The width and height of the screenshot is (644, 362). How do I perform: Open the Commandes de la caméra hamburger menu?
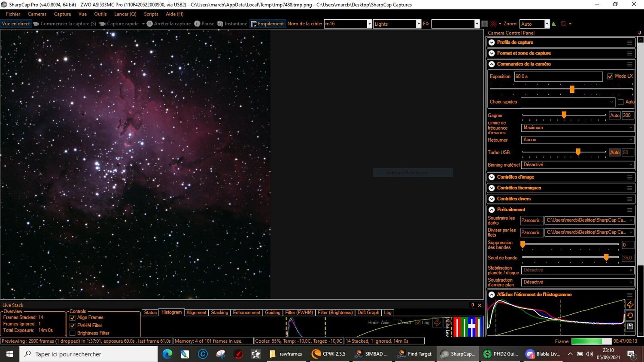pos(629,64)
